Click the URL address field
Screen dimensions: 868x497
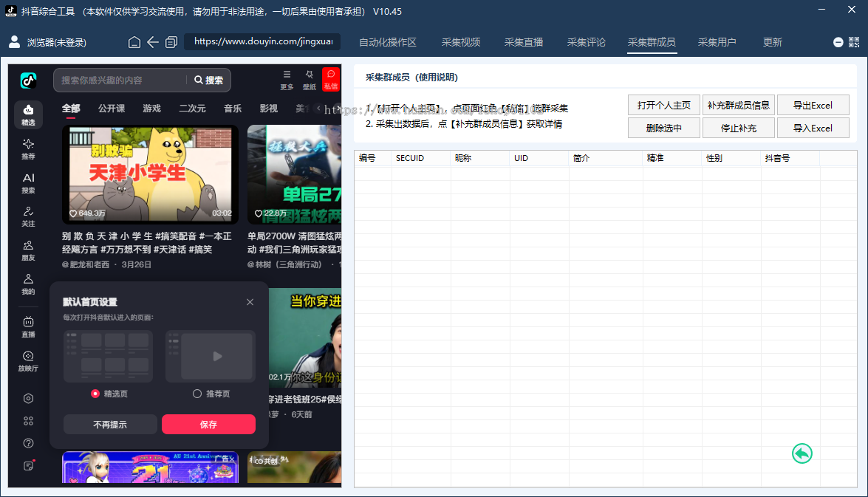click(x=262, y=41)
